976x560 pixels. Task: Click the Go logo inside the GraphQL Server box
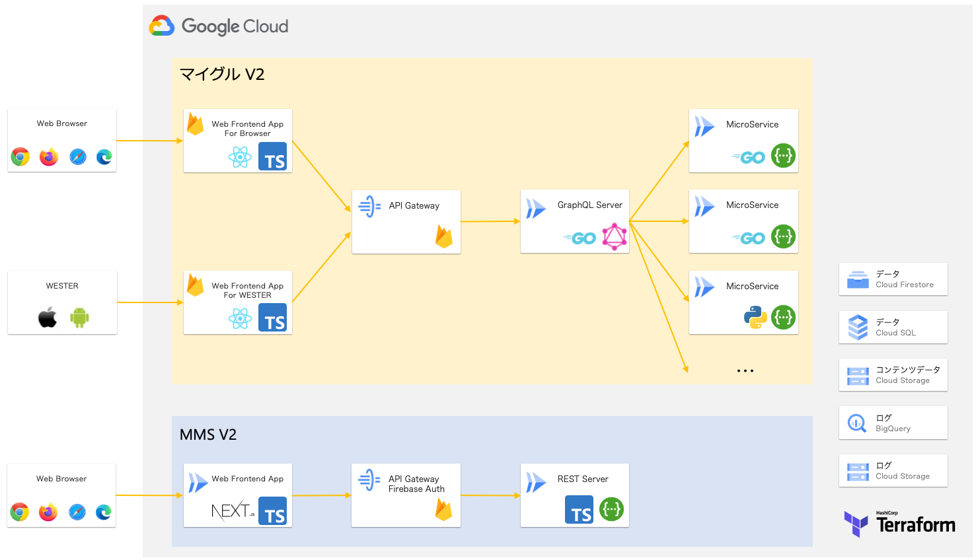coord(582,238)
